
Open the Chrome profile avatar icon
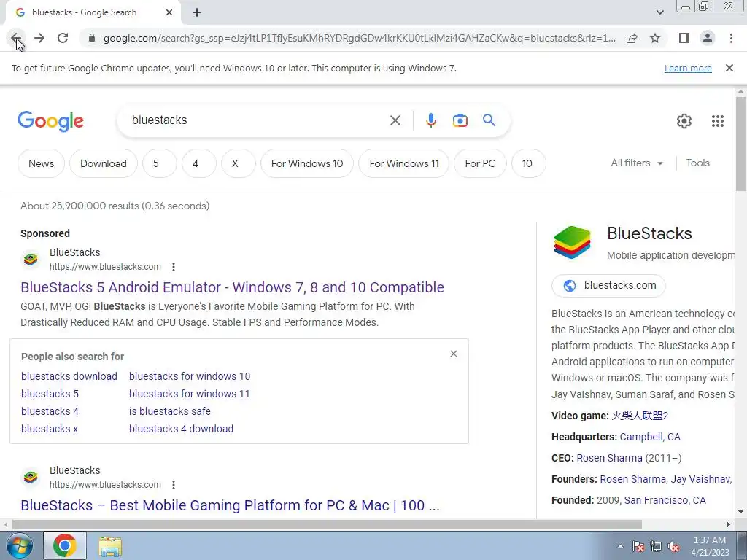tap(708, 38)
